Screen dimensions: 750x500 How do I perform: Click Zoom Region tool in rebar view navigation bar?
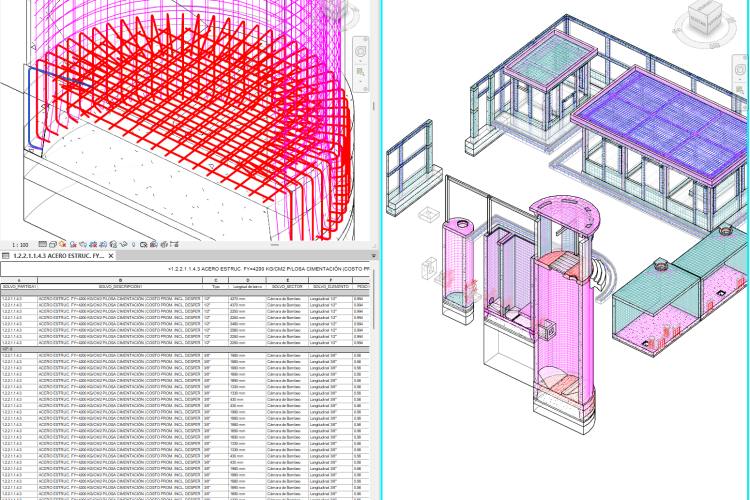(x=361, y=72)
